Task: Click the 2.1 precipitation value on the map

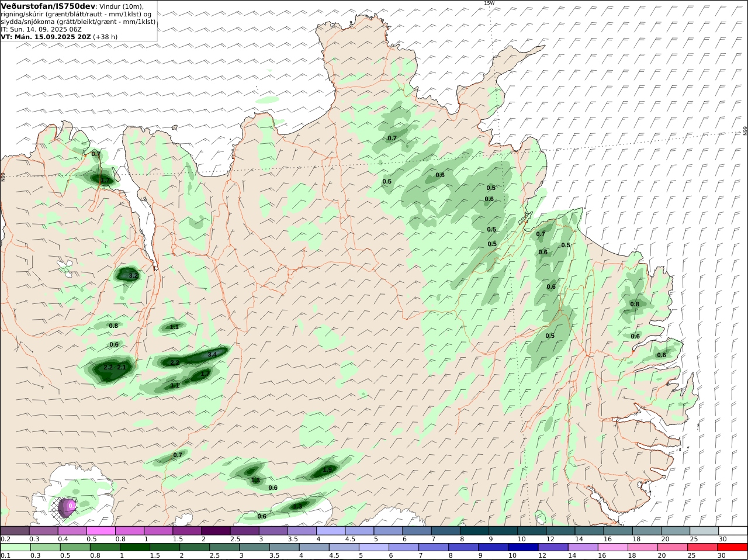Action: (x=122, y=367)
